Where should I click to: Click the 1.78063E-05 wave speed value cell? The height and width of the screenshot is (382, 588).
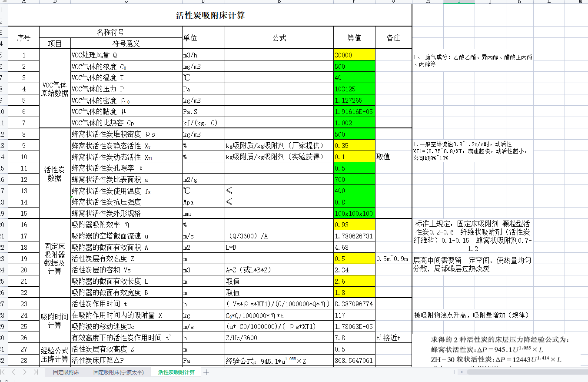[354, 327]
